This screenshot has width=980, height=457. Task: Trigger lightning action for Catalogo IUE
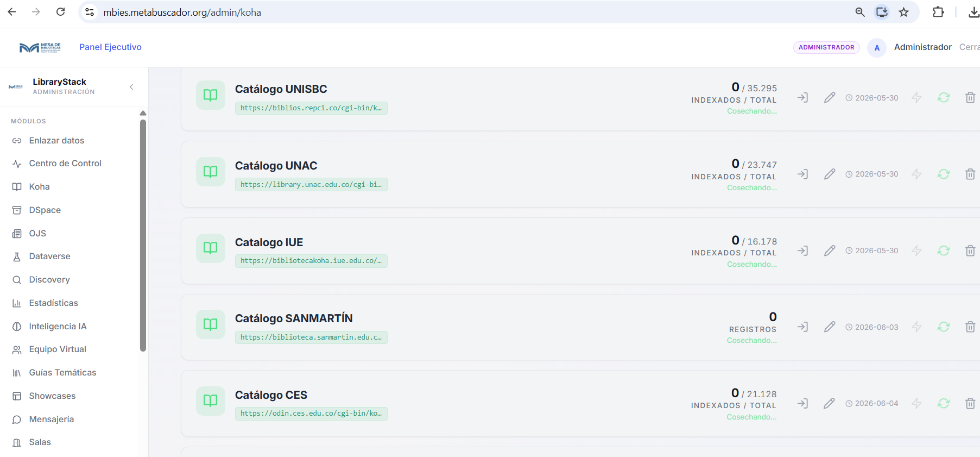tap(916, 251)
